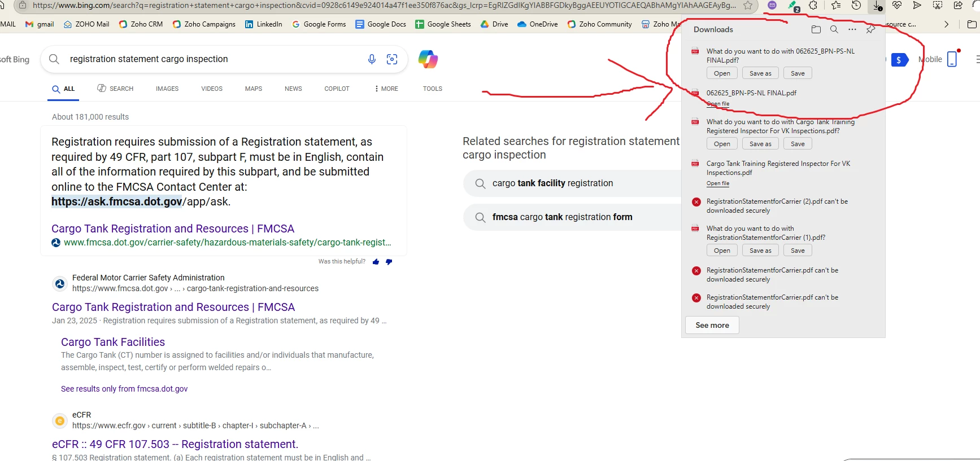Click Open for Cargo Tank Training pdf prompt
Screen dimensions: 980x461
click(722, 144)
